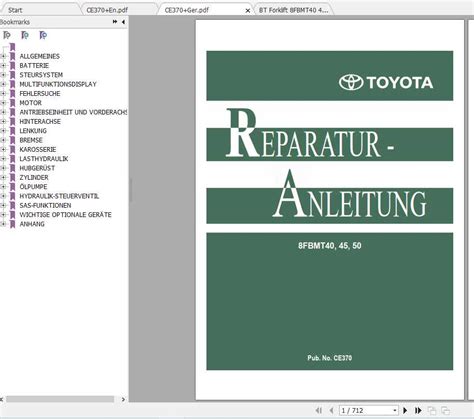Open the LENKUNG bookmark
The width and height of the screenshot is (474, 419).
pos(33,131)
